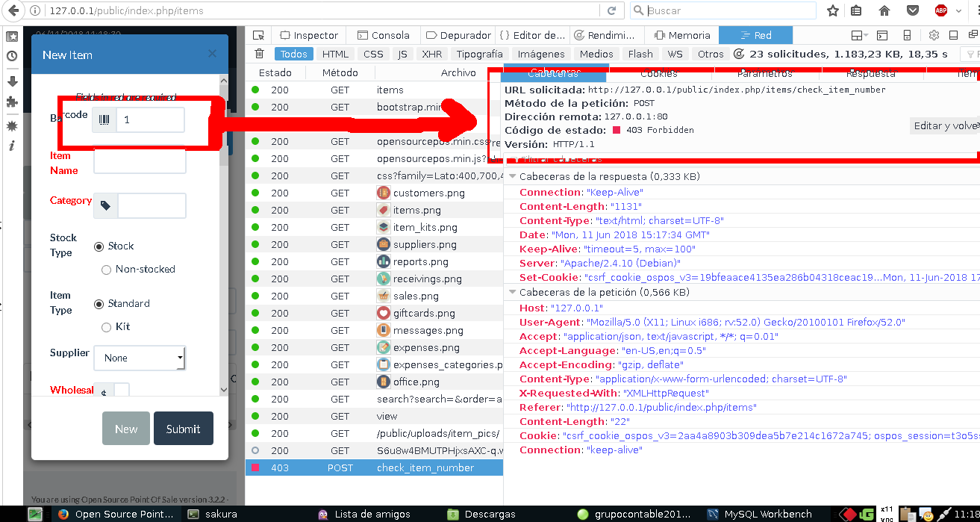
Task: Switch to sakura terminal in taskbar
Action: point(213,514)
